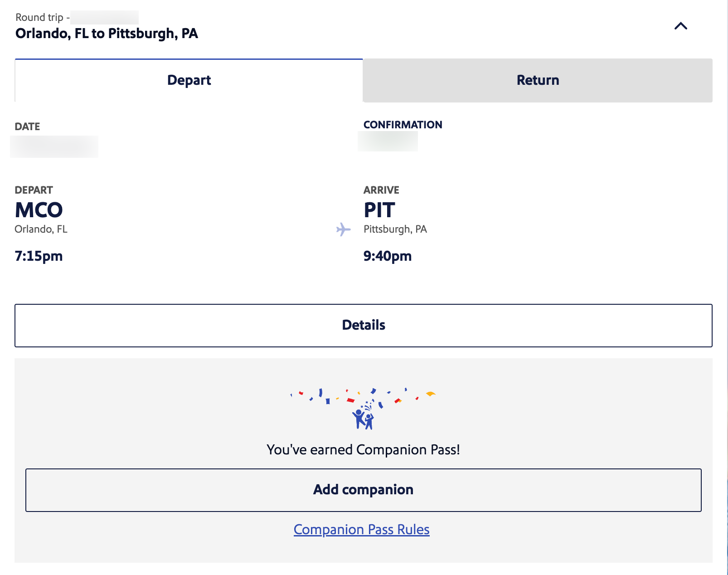Click the "Pittsburgh, PA" arrival city text
The image size is (728, 575).
(395, 229)
